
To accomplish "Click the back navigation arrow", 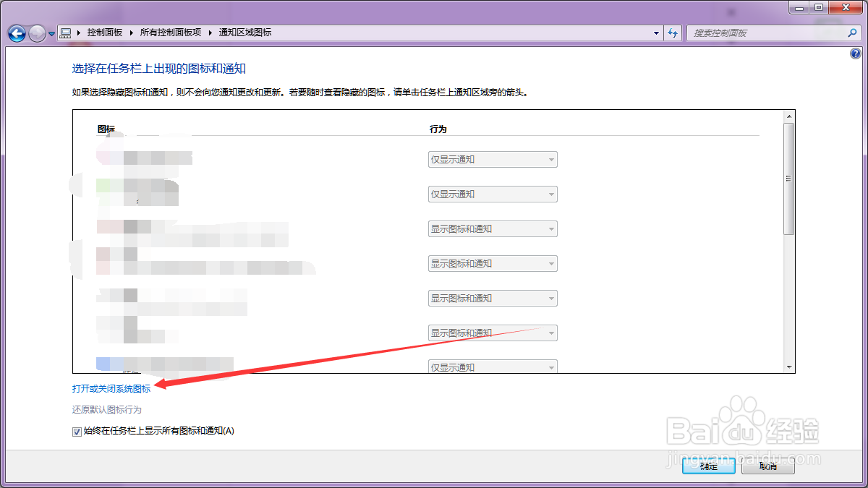I will point(16,33).
